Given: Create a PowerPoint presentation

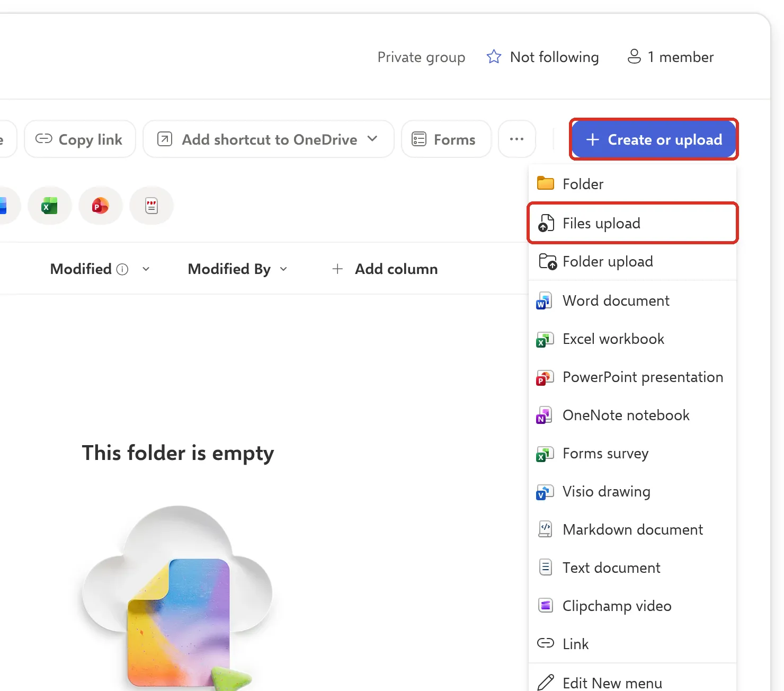Looking at the screenshot, I should (632, 377).
